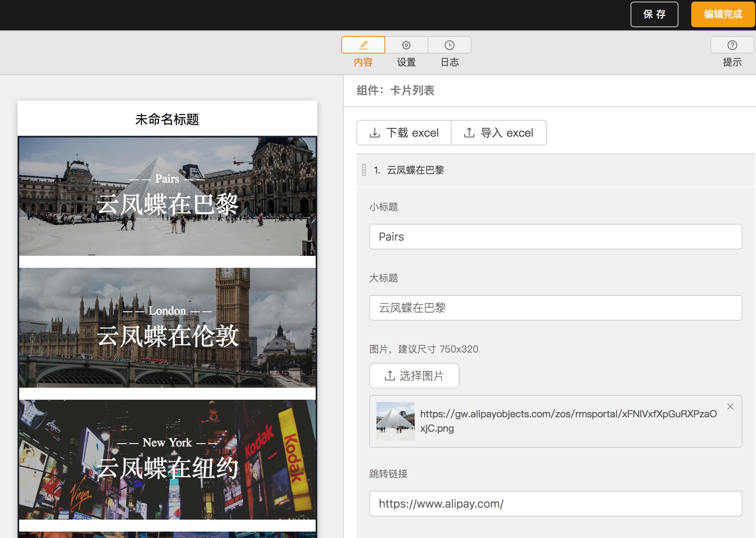Click the orange 编辑完成 button
Image resolution: width=756 pixels, height=538 pixels.
pos(723,14)
